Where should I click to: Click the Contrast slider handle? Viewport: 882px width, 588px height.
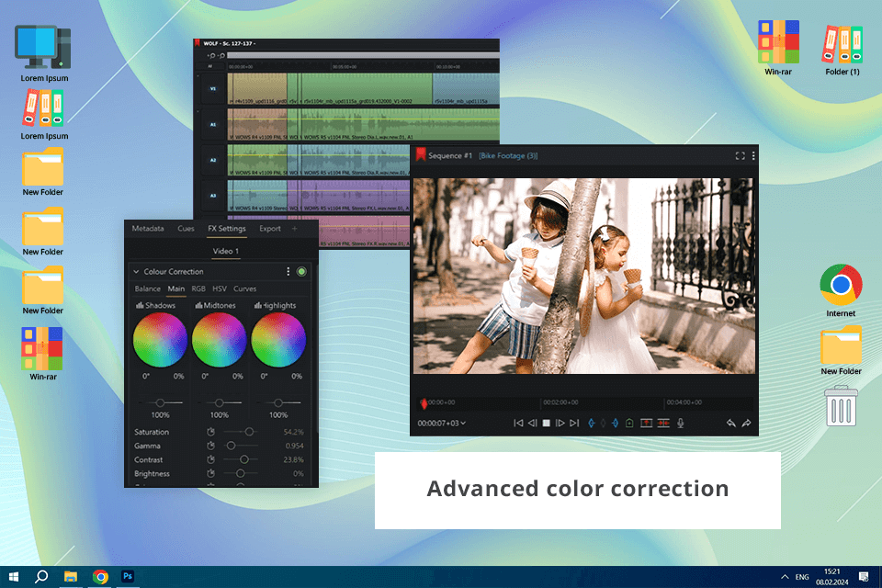click(x=244, y=459)
